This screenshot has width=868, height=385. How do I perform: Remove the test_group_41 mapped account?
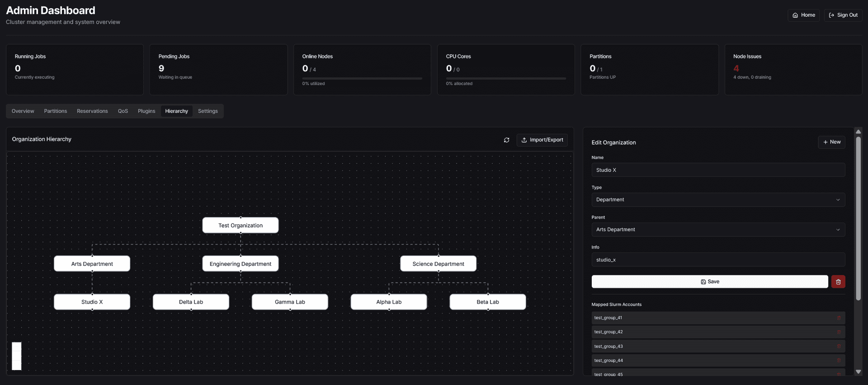839,318
